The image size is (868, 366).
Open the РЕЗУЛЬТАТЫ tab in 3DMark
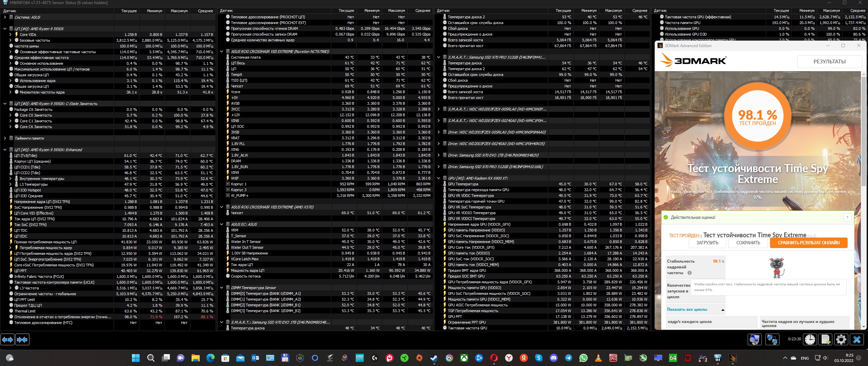tap(829, 62)
